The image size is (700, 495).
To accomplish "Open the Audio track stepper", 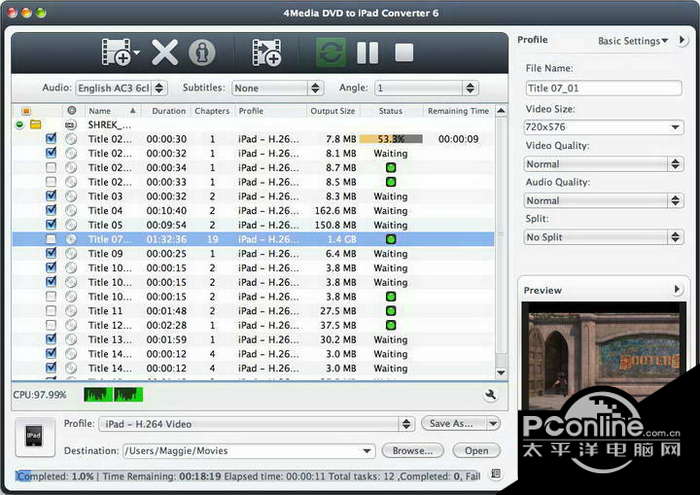I will 159,88.
